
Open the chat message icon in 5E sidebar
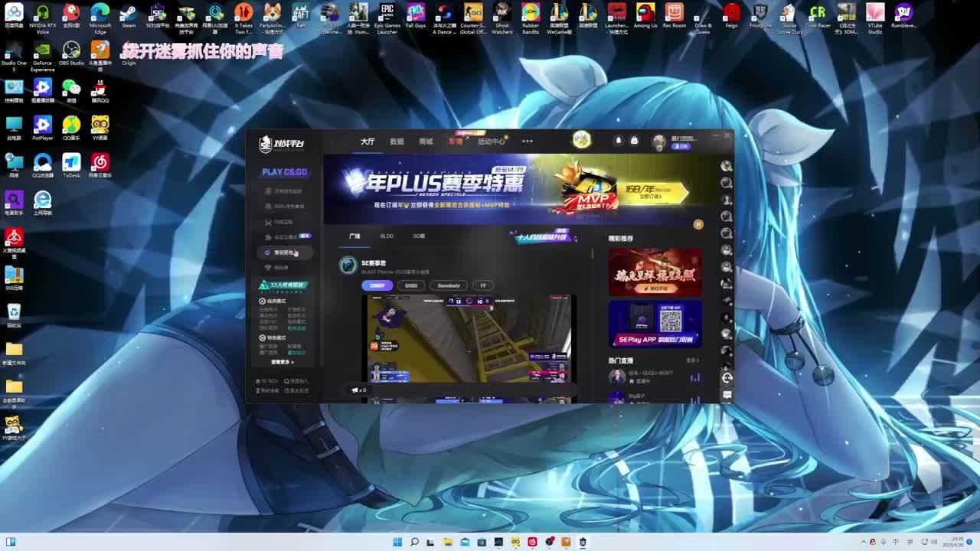[727, 395]
